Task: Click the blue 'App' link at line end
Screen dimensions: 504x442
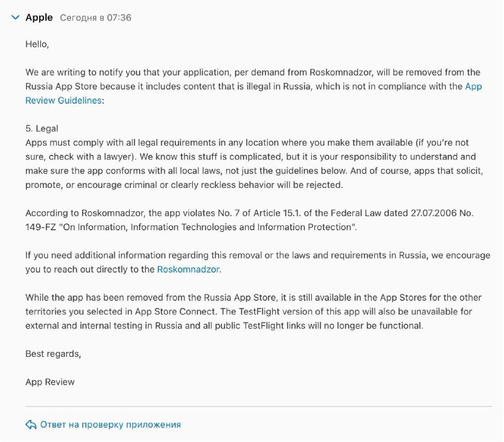Action: [x=474, y=86]
